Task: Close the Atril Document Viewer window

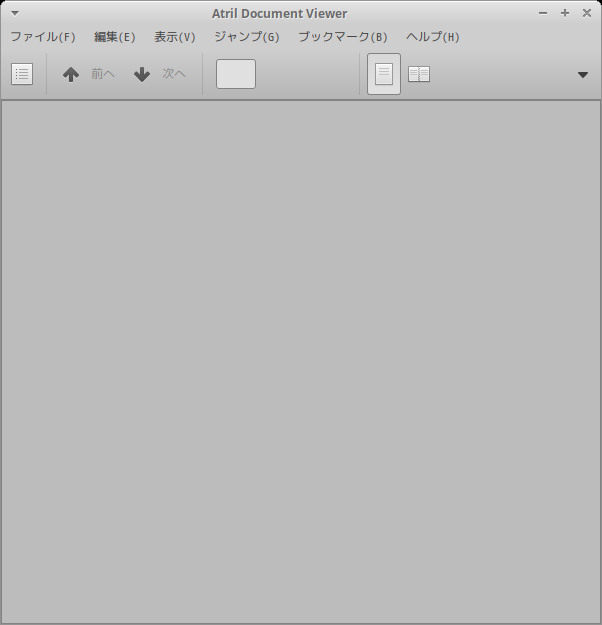Action: [587, 13]
